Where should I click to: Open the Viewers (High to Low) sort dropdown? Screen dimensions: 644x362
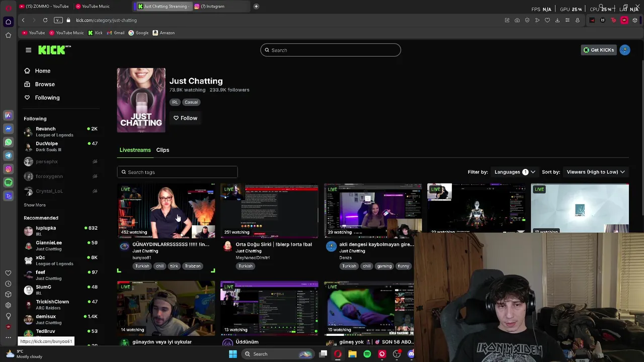(596, 172)
